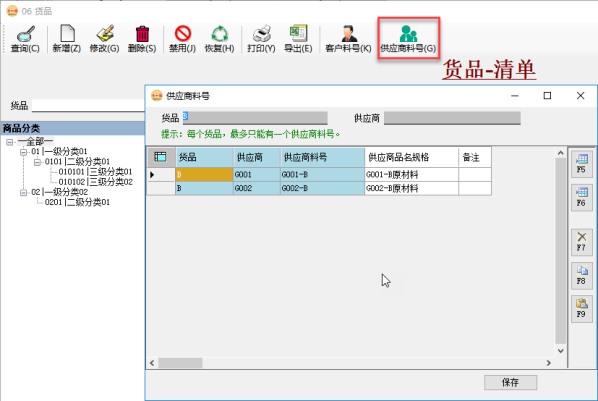Collapse the 01 一级分类01 node
Image resolution: width=598 pixels, height=401 pixels.
24,152
